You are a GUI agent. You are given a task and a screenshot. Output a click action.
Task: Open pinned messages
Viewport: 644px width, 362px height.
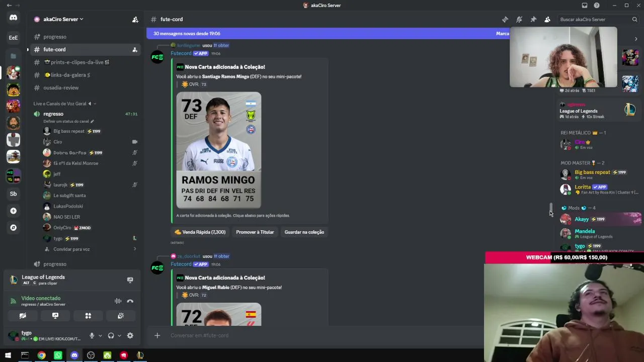(533, 20)
